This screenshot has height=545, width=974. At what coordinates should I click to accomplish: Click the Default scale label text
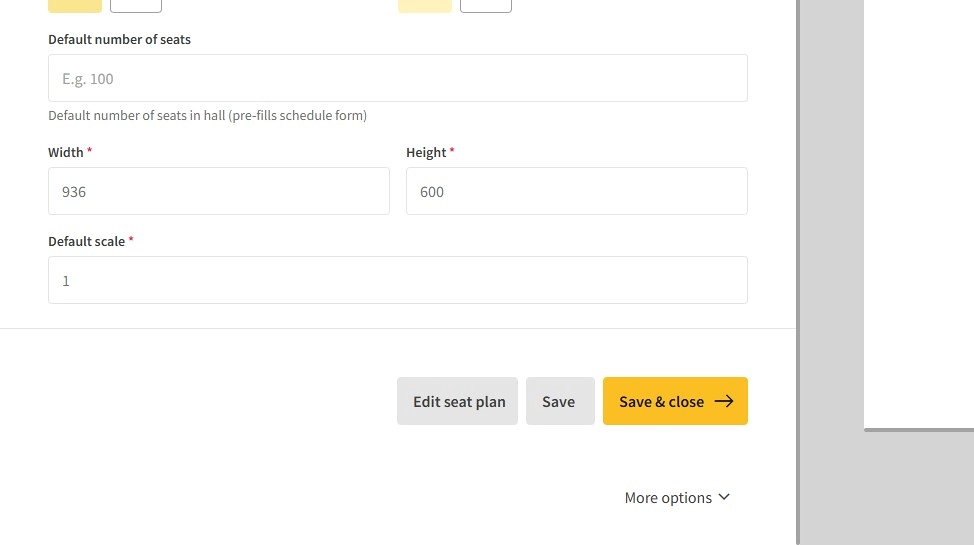86,242
